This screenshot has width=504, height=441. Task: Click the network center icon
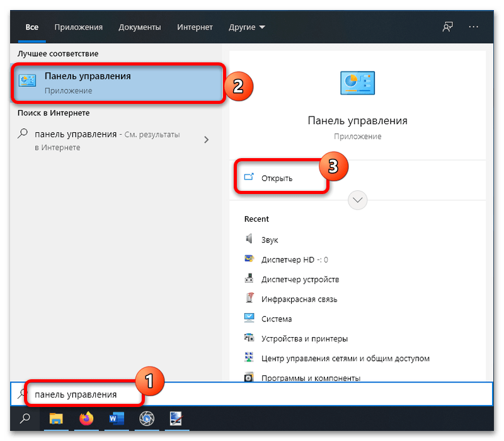pyautogui.click(x=249, y=357)
